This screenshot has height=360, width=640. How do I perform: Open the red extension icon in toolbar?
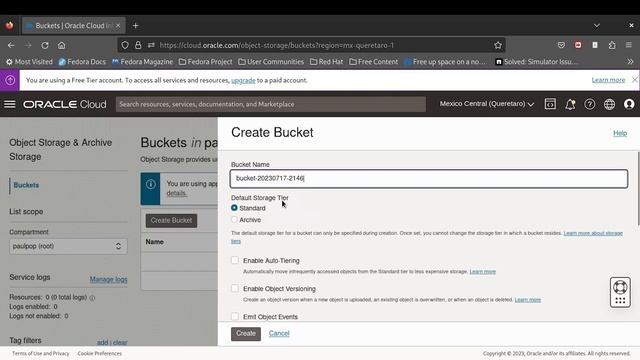pos(578,45)
